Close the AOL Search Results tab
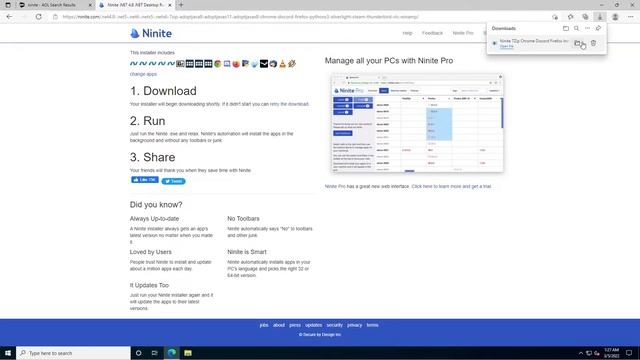Screen dimensions: 640x360 point(90,5)
